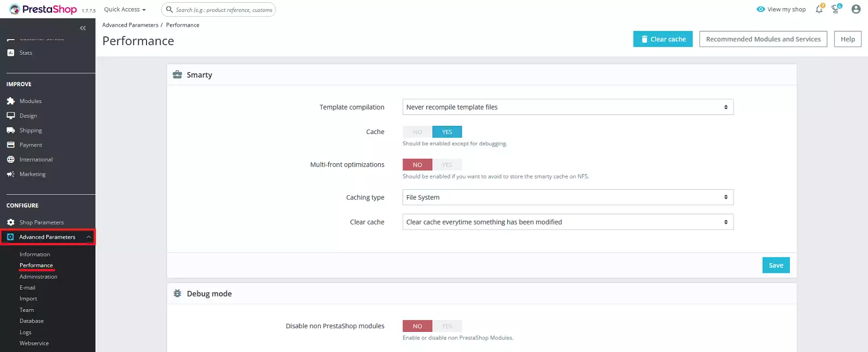Open the Caching type dropdown
Screen dimensions: 868x352
567,197
